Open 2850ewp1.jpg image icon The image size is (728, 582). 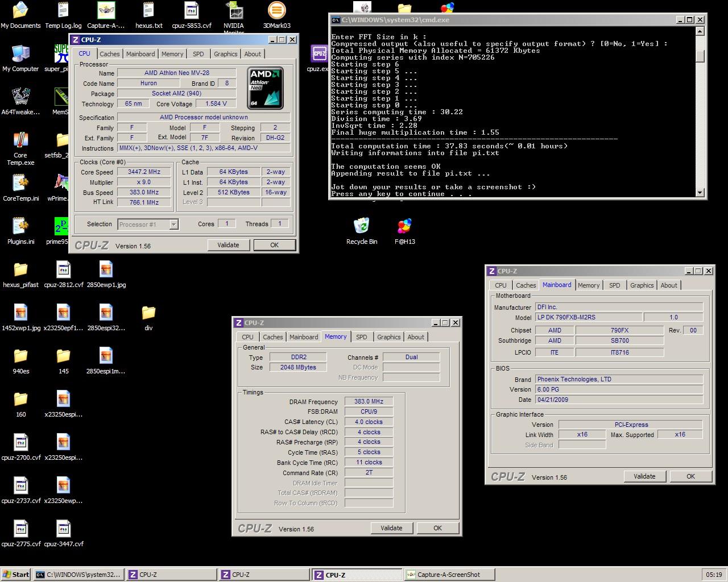106,274
